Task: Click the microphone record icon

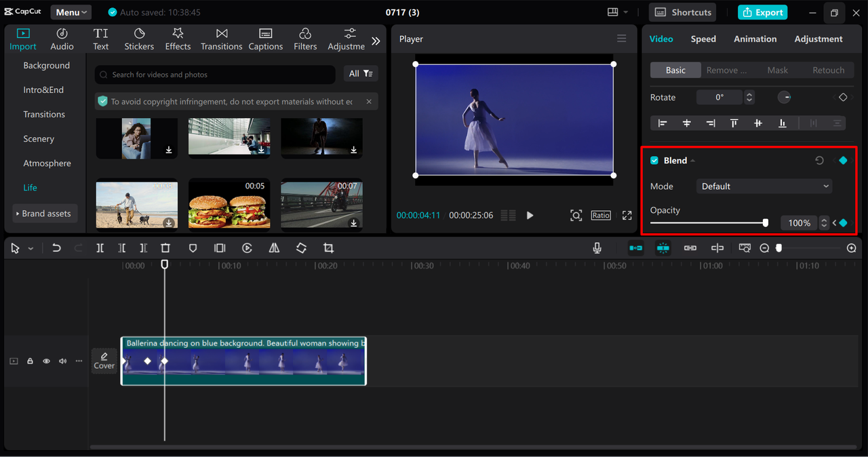Action: pos(597,248)
